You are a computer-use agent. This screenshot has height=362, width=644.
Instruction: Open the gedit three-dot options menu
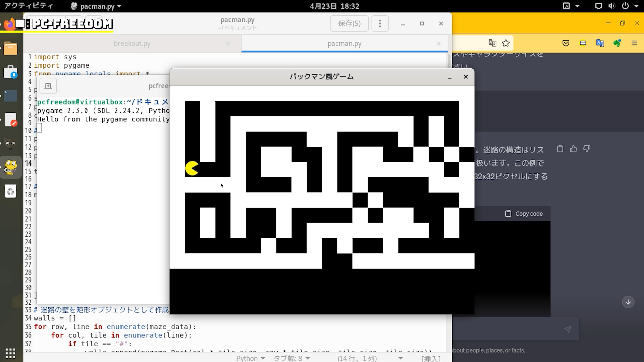click(x=380, y=23)
